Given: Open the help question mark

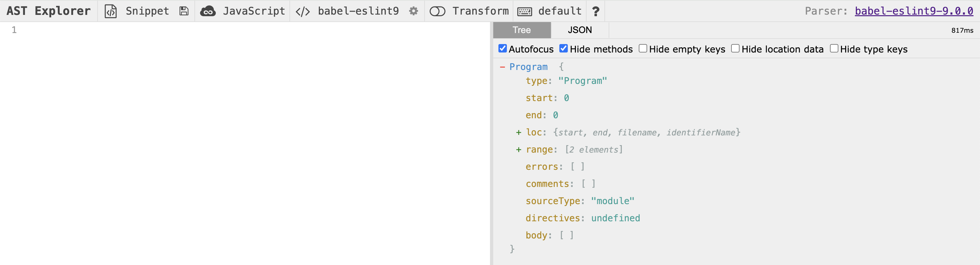Looking at the screenshot, I should (x=596, y=11).
